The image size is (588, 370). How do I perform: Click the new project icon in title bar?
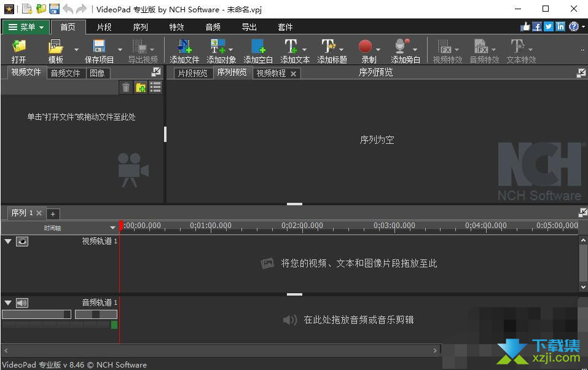(x=28, y=9)
